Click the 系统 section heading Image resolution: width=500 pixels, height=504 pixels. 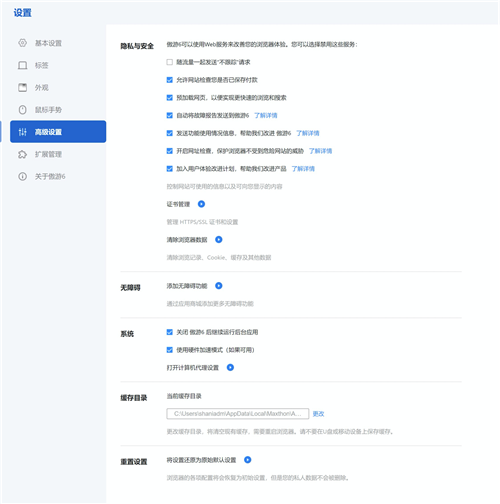point(127,334)
